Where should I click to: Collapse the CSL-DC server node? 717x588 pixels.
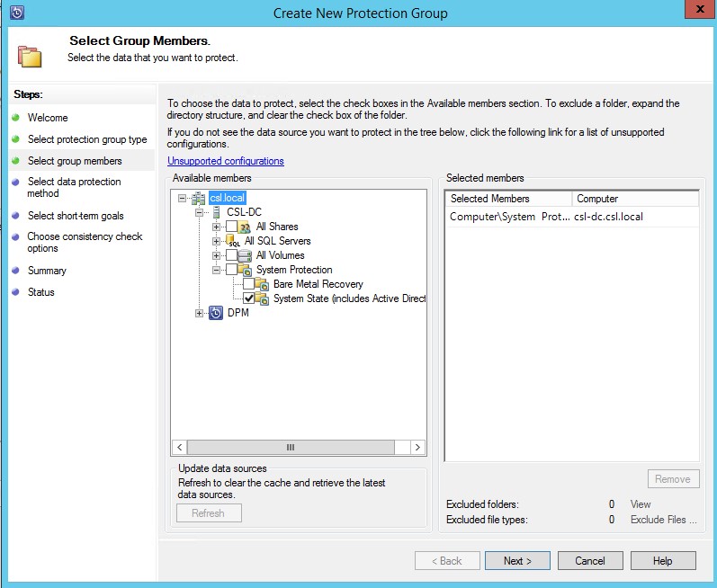[199, 212]
